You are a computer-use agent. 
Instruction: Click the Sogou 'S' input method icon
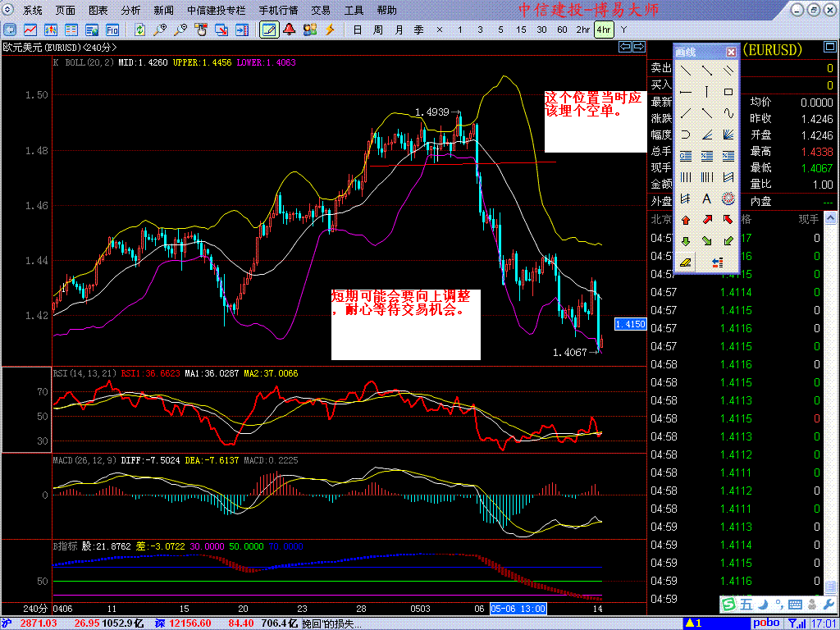point(729,605)
